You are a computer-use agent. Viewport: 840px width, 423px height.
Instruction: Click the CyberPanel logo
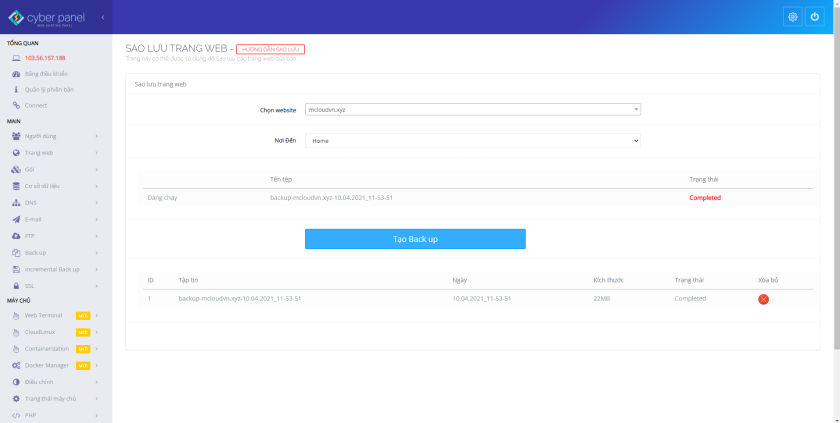47,18
